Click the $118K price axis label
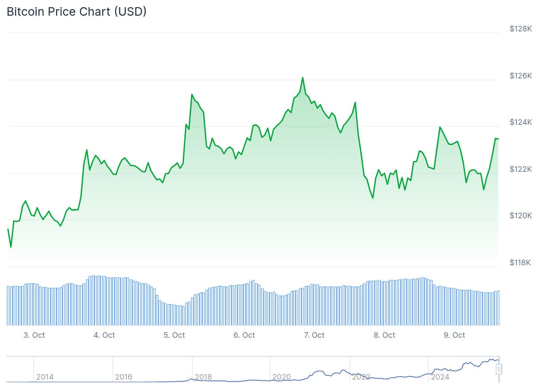This screenshot has width=537, height=392. point(520,263)
